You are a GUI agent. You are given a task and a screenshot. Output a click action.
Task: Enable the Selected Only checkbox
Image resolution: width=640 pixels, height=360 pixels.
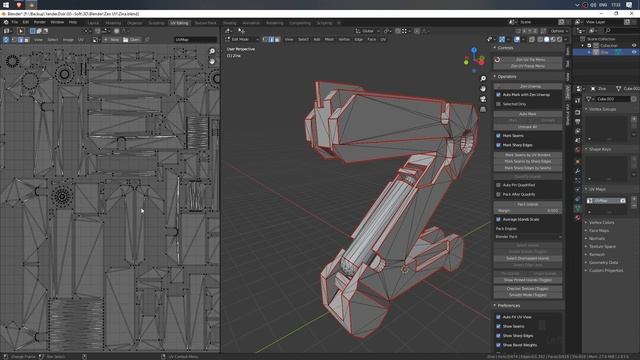click(x=498, y=104)
